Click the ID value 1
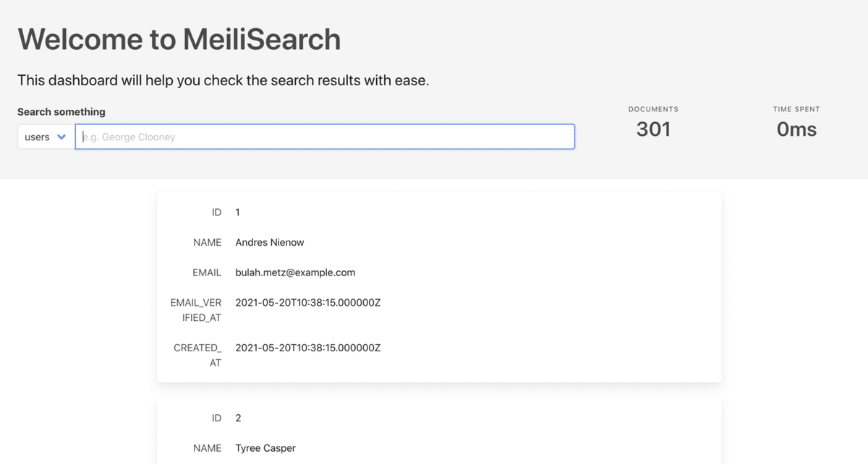Viewport: 868px width, 464px height. pyautogui.click(x=237, y=212)
